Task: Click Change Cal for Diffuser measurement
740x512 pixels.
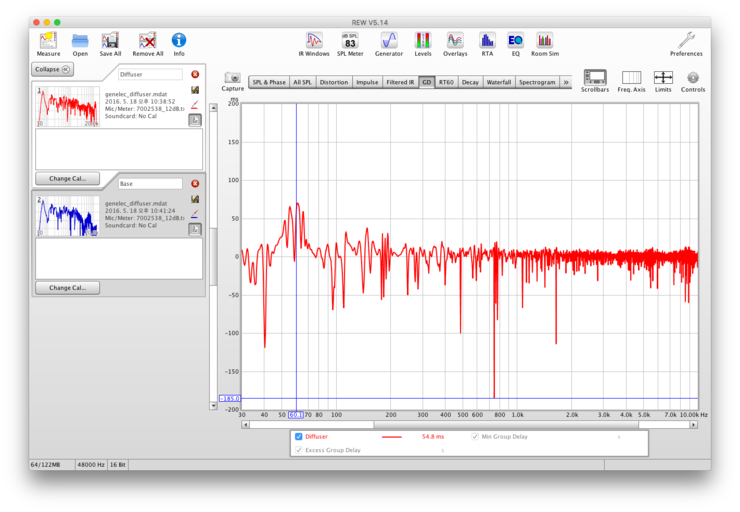Action: [x=67, y=178]
